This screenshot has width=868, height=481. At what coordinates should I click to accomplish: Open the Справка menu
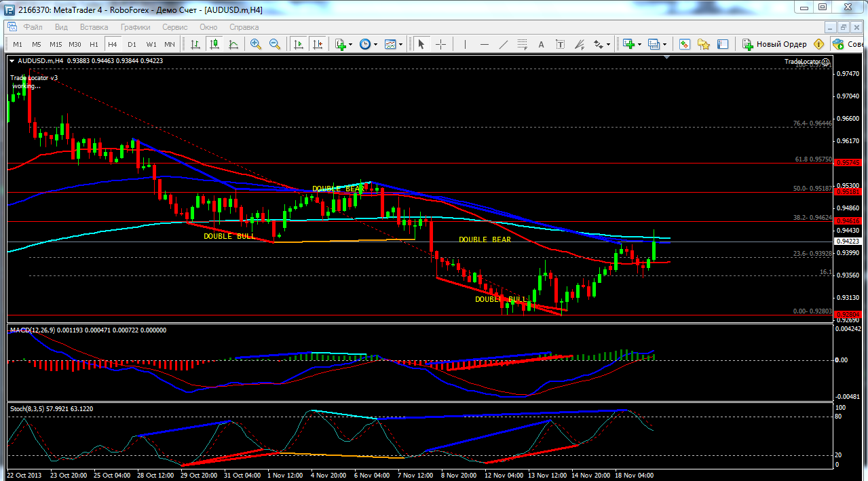[x=244, y=27]
